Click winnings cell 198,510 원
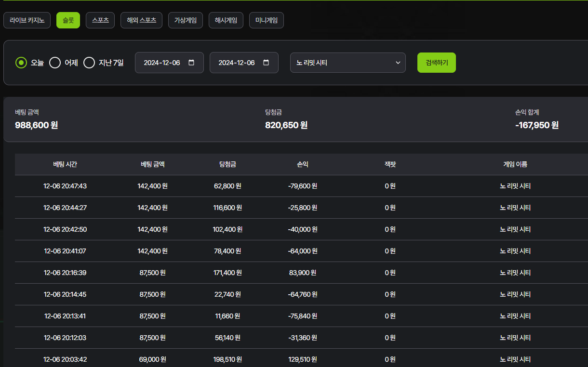 [x=227, y=359]
